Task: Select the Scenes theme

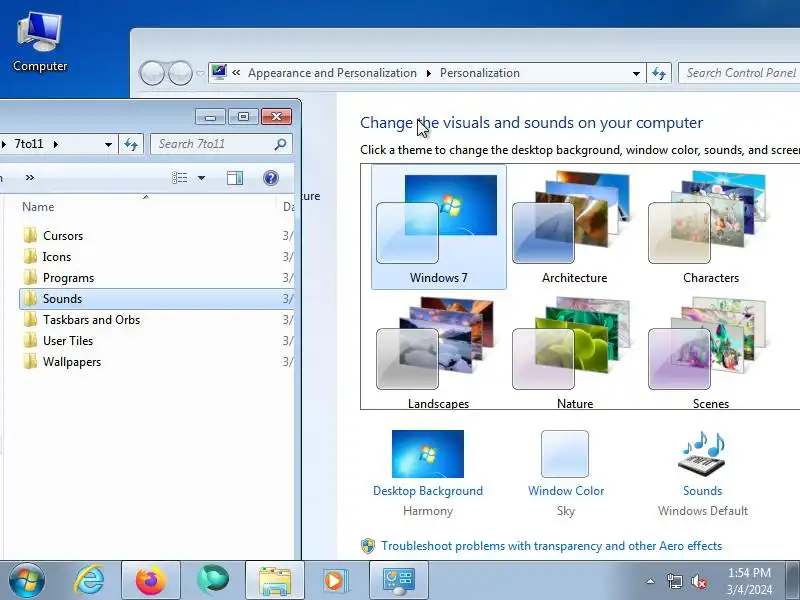Action: coord(711,352)
